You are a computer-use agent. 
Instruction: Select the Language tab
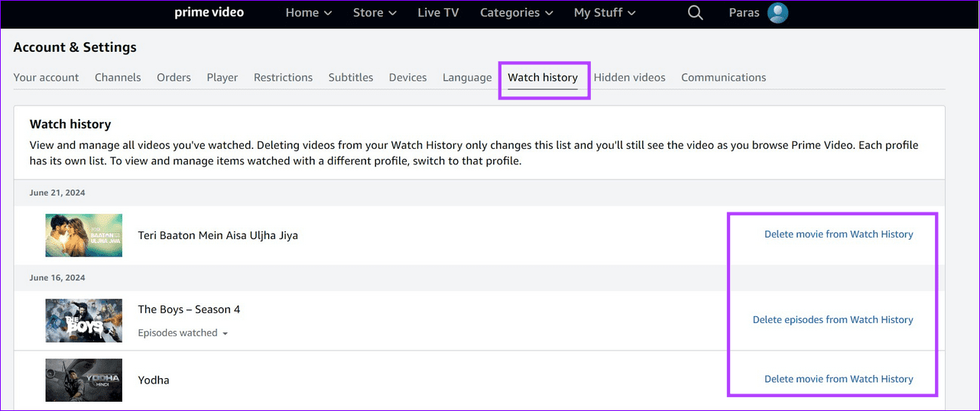coord(467,77)
